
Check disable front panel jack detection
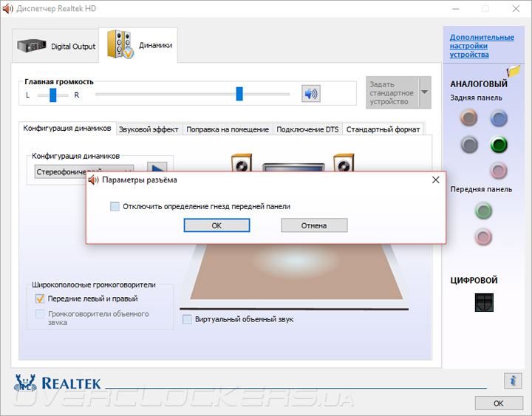115,206
